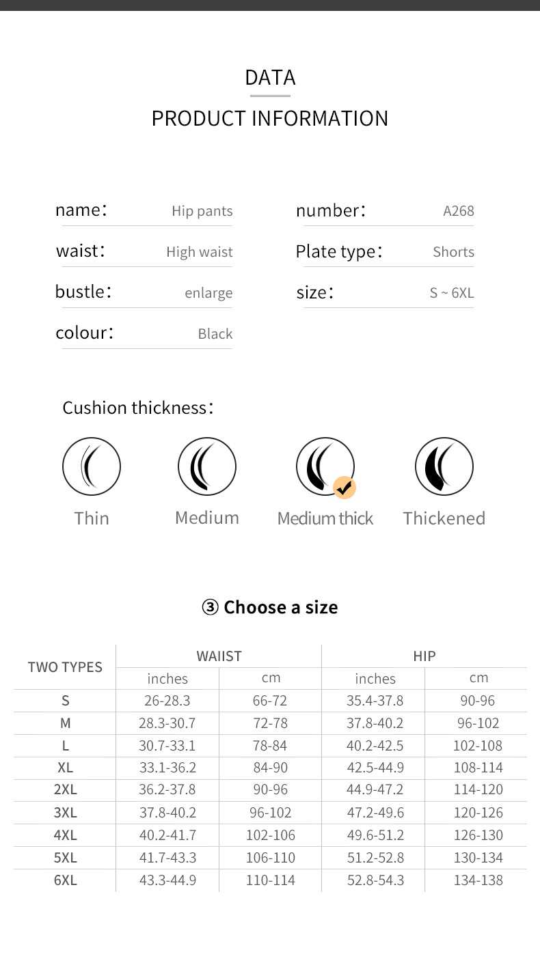Viewport: 540px width, 980px height.
Task: Click the Medium thick cushion icon
Action: pyautogui.click(x=325, y=466)
